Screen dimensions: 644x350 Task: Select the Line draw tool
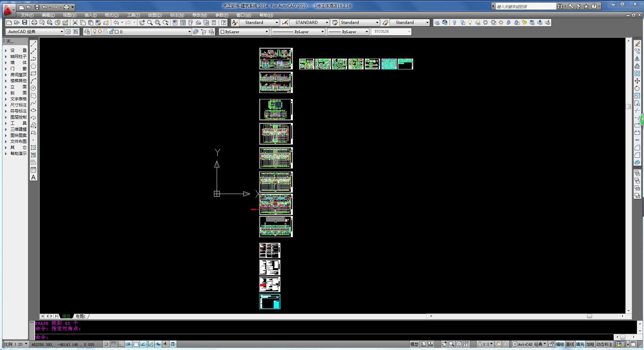tap(33, 44)
